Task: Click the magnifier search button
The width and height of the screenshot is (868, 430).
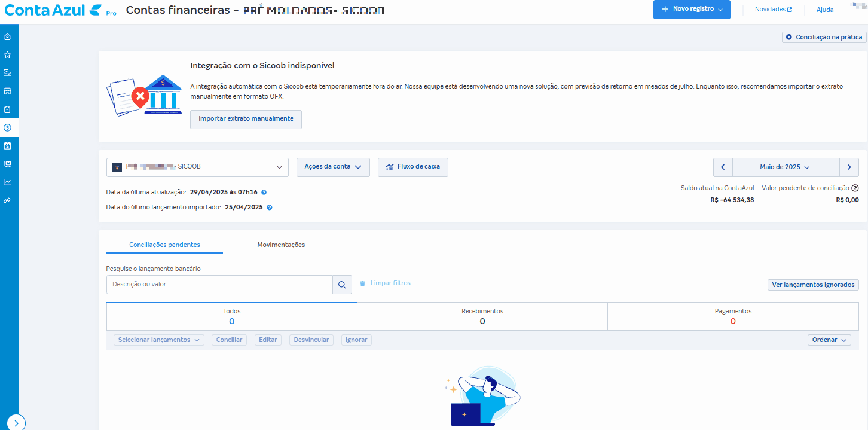Action: [342, 285]
